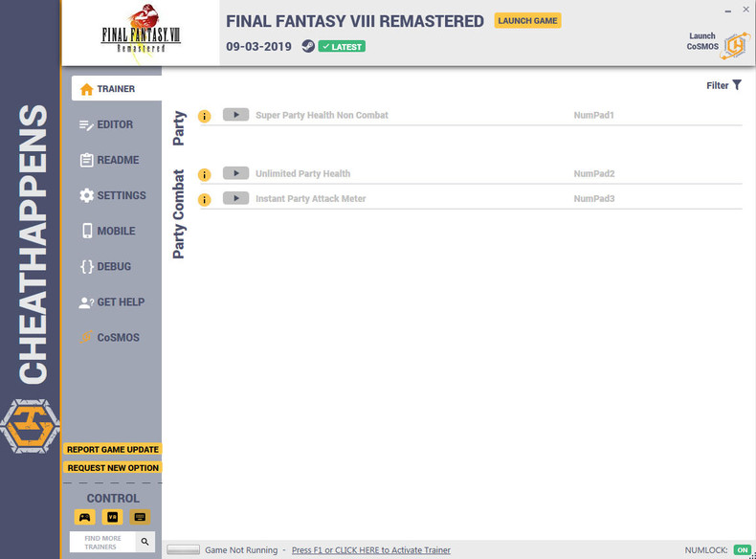Image resolution: width=756 pixels, height=559 pixels.
Task: Click Request New Option button
Action: (x=113, y=468)
